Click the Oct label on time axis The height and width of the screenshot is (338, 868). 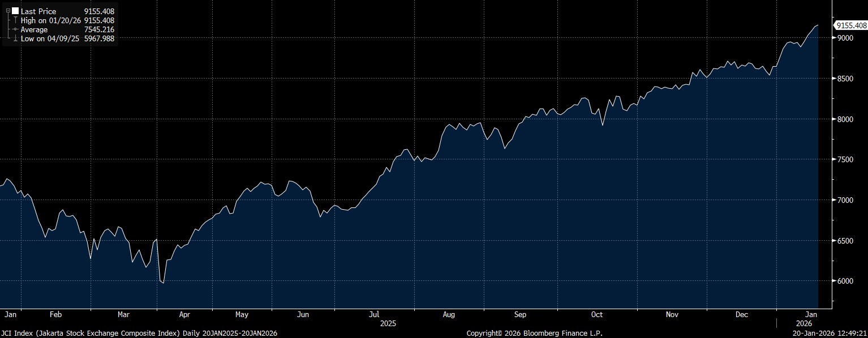pyautogui.click(x=596, y=314)
